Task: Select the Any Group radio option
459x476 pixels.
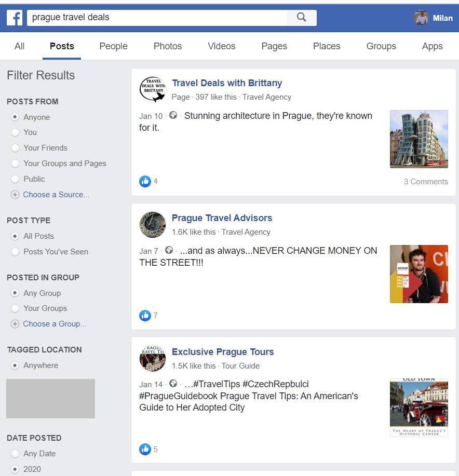Action: (x=15, y=293)
